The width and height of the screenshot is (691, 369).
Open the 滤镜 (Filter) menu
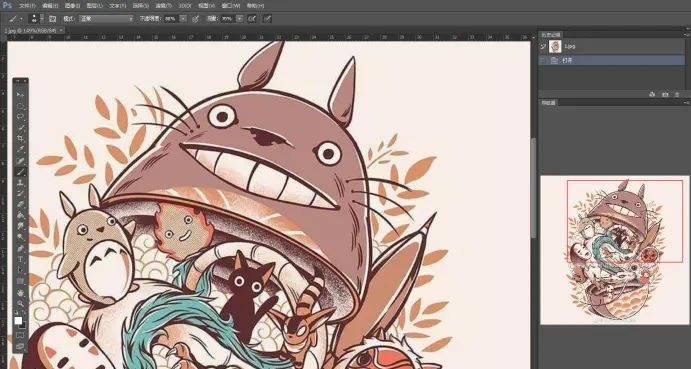tap(163, 6)
